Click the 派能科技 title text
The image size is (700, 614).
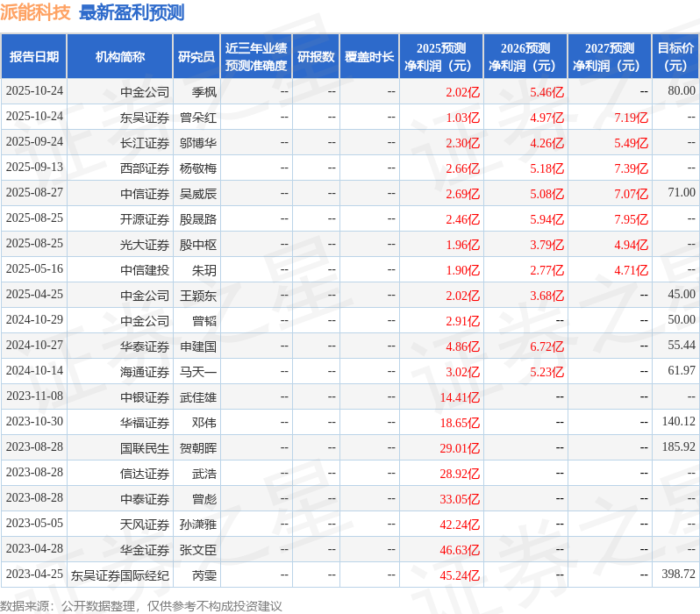click(35, 12)
